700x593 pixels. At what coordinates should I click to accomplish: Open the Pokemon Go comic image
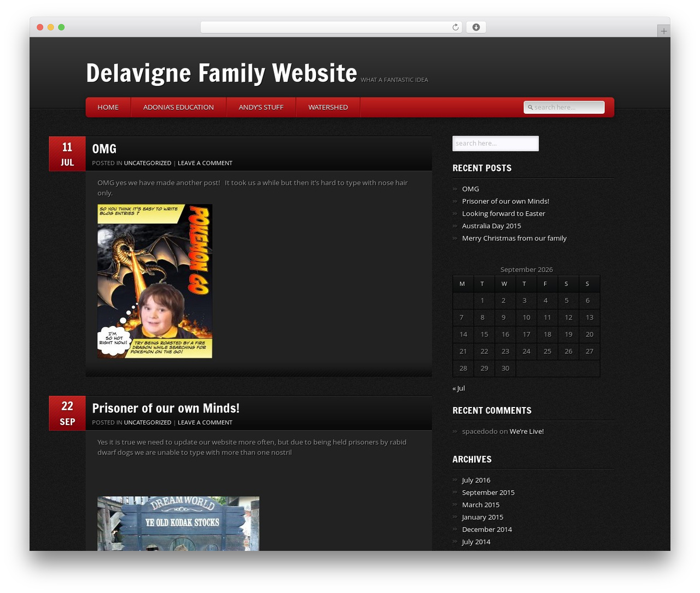click(155, 281)
